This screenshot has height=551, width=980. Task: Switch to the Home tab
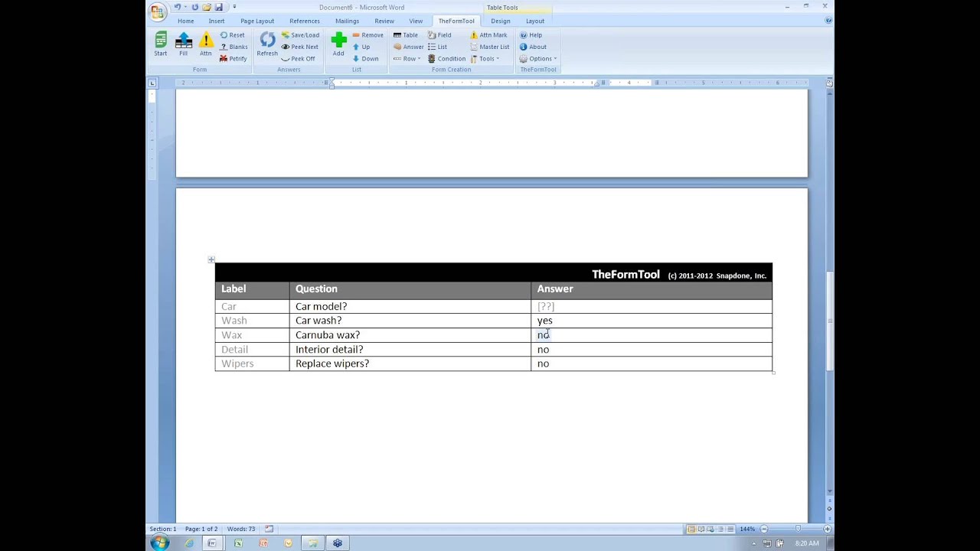click(185, 21)
